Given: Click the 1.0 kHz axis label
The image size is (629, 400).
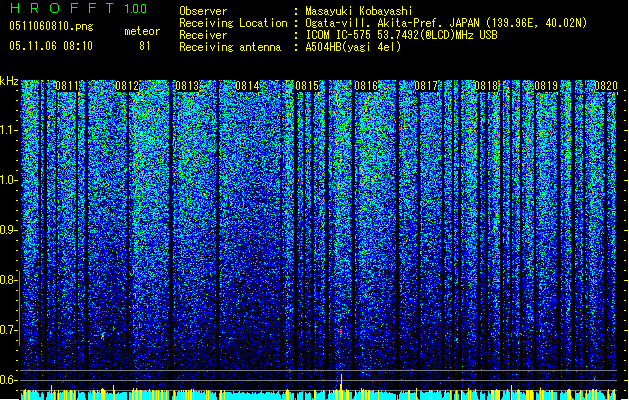Looking at the screenshot, I should [8, 180].
